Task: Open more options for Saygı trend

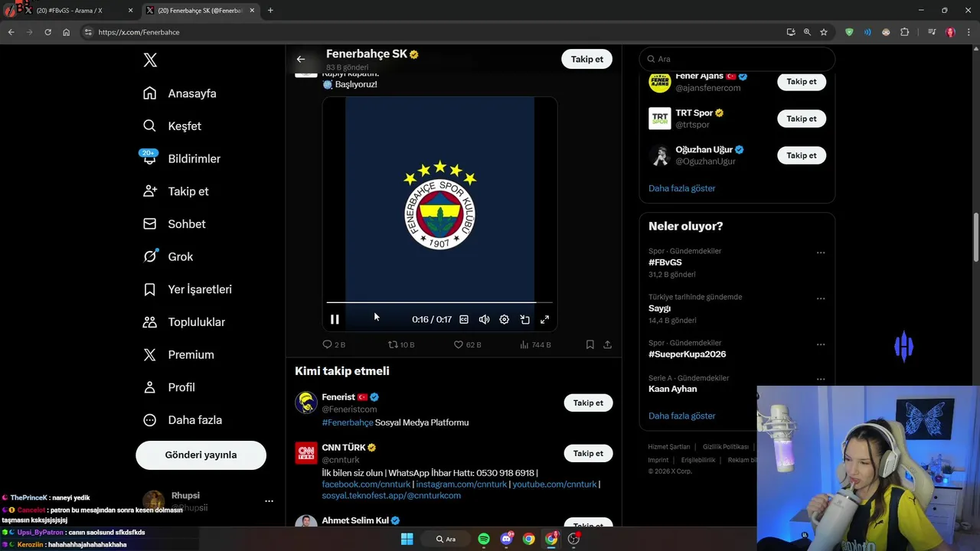Action: pos(821,298)
